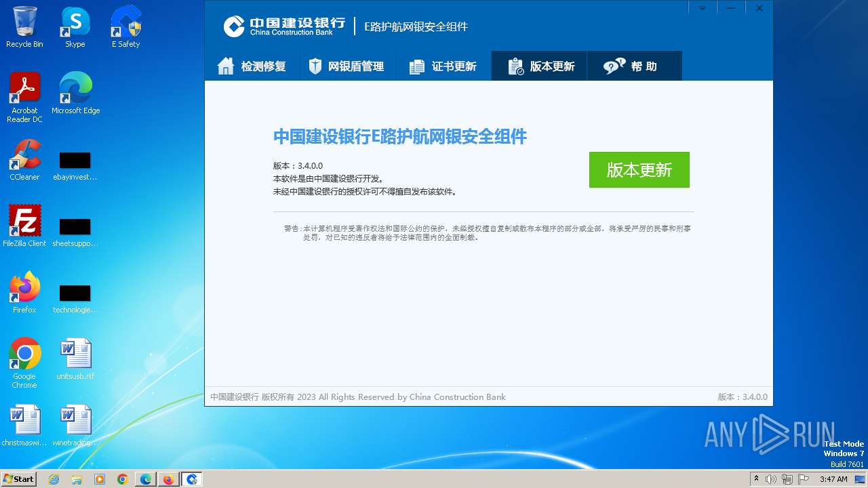868x488 pixels.
Task: Click the green 版本更新 button
Action: pos(639,169)
